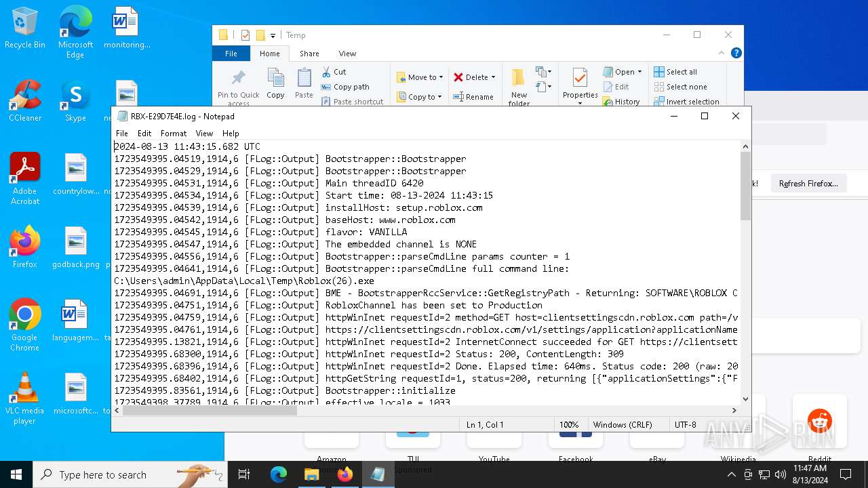
Task: Click Refresh Firefox button in browser
Action: click(808, 184)
